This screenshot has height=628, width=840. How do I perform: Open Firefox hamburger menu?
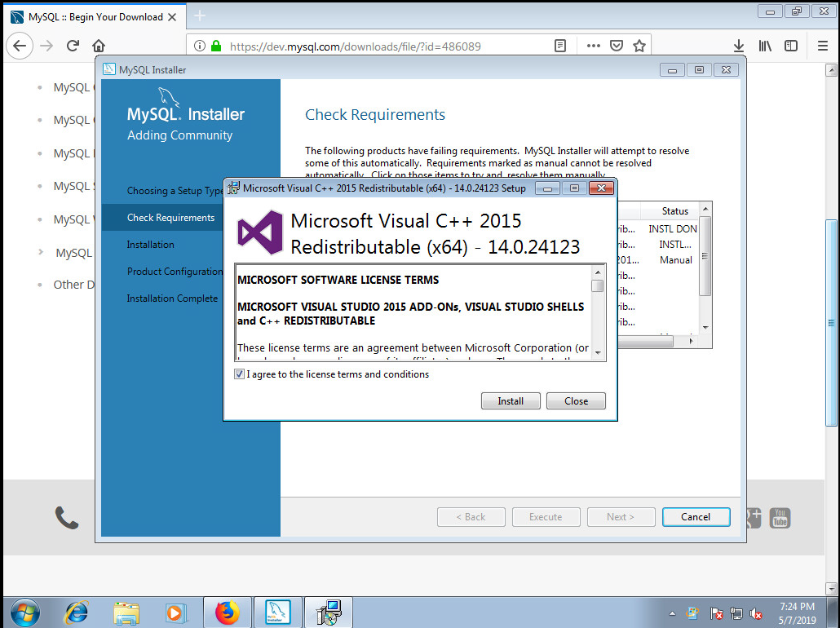[x=823, y=46]
